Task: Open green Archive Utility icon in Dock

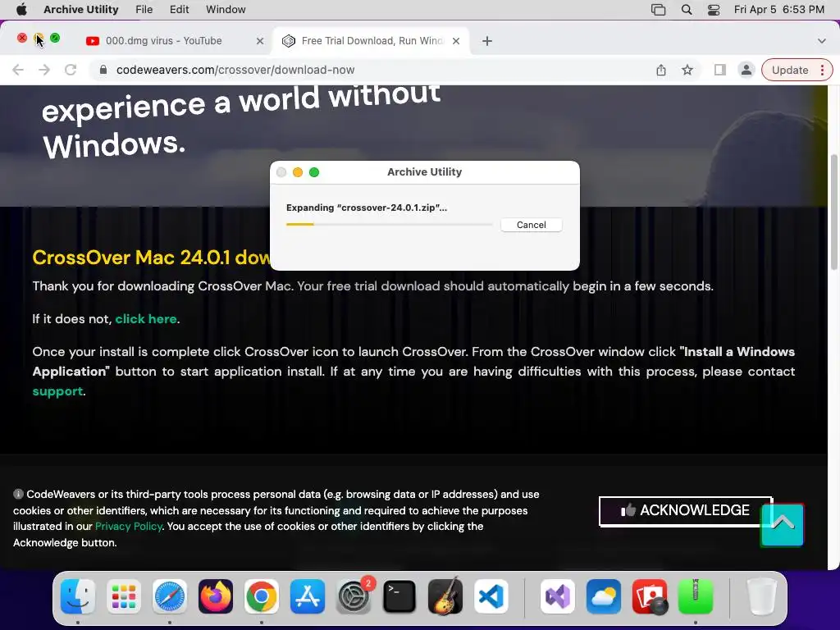Action: (696, 596)
